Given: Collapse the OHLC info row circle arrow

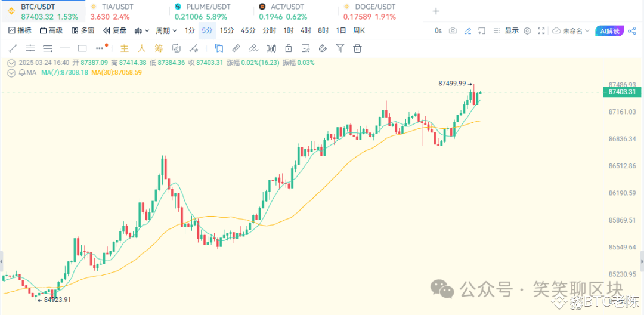Looking at the screenshot, I should pyautogui.click(x=11, y=63).
